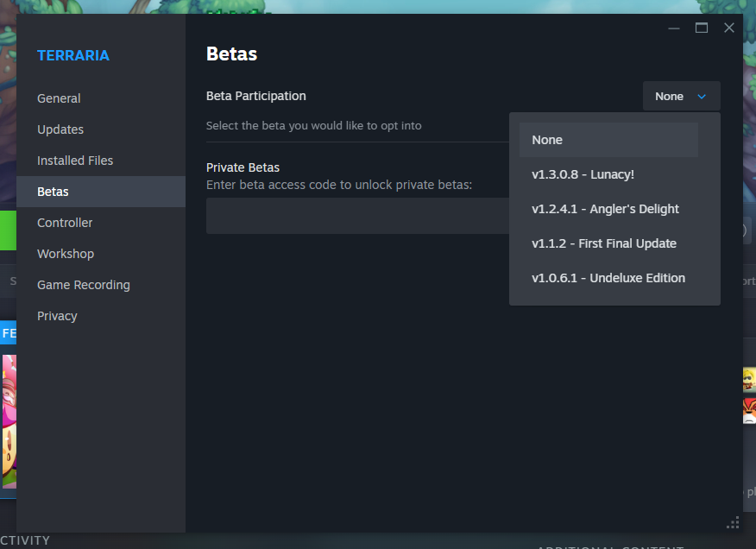Click the window resize grip corner
Screen dimensions: 756x549
(734, 522)
